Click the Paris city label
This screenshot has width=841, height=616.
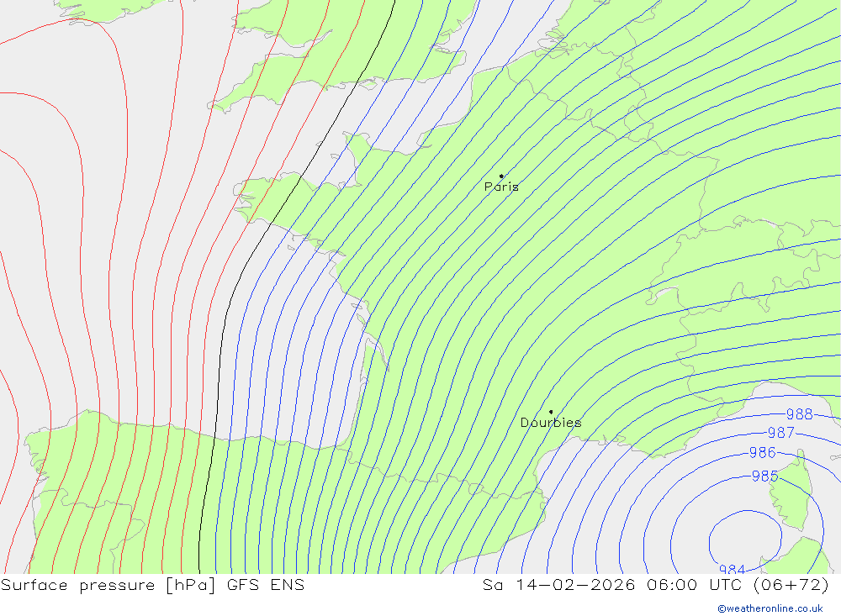click(501, 187)
